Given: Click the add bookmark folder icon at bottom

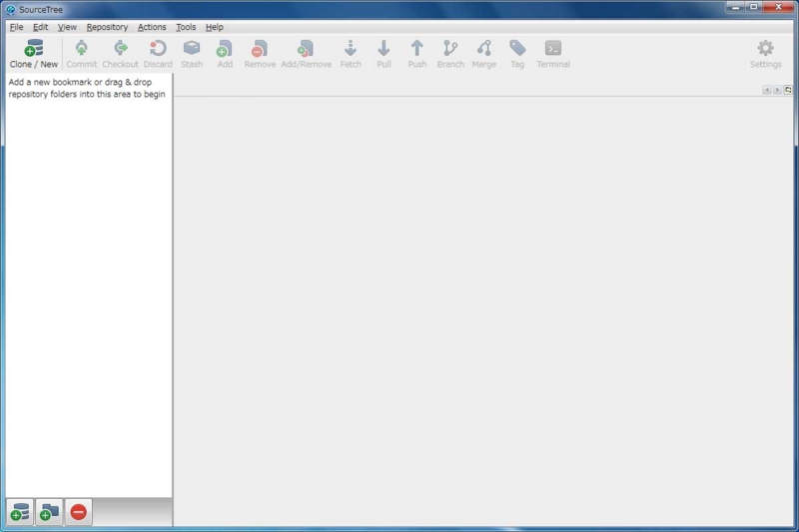Looking at the screenshot, I should coord(49,512).
